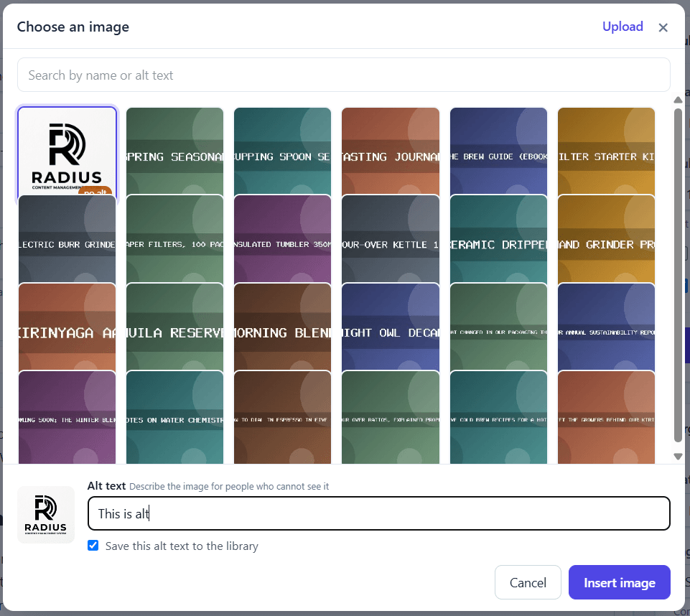Select the Kirinyaga AA image
Image resolution: width=690 pixels, height=616 pixels.
pos(67,327)
